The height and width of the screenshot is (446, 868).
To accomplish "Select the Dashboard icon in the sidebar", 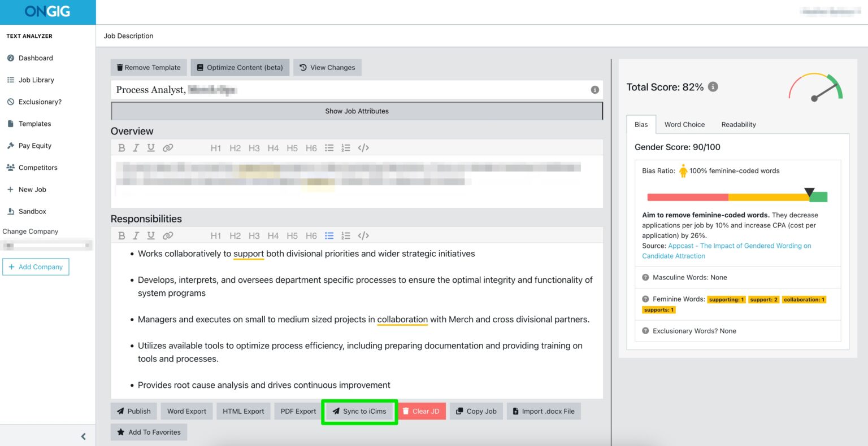I will pyautogui.click(x=12, y=58).
